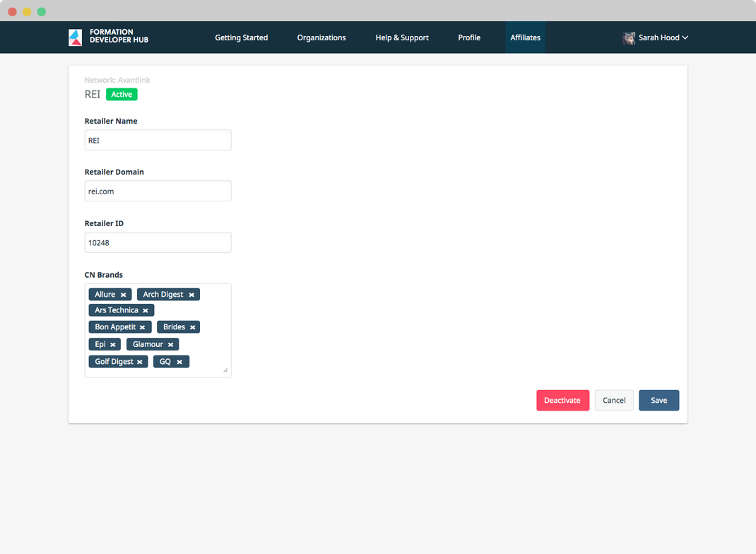Remove the GQ brand tag
756x554 pixels.
pos(179,362)
